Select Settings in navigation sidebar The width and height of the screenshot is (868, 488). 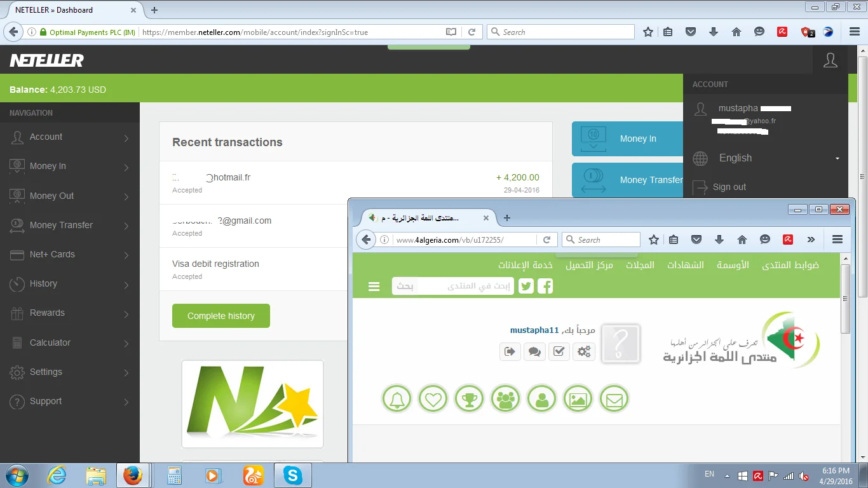point(69,372)
